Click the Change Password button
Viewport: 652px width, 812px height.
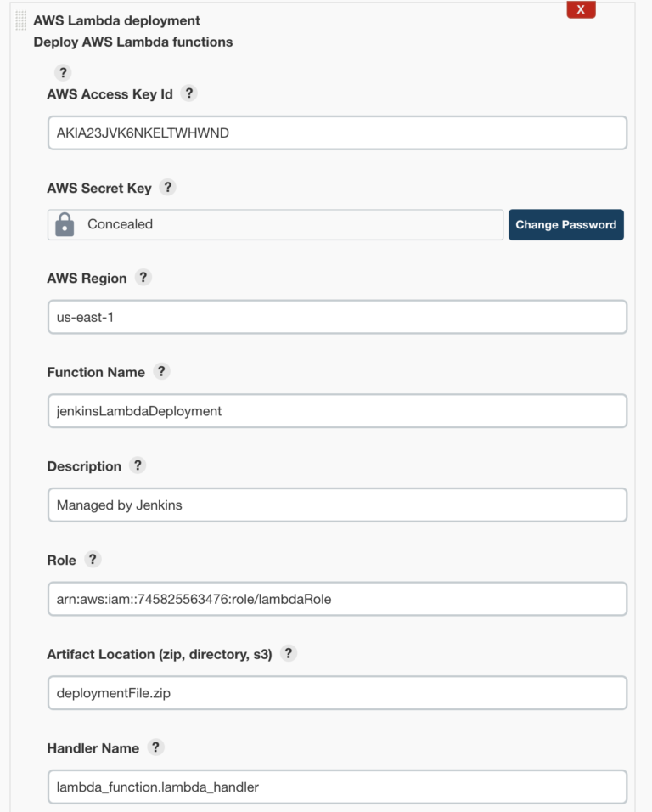coord(565,224)
